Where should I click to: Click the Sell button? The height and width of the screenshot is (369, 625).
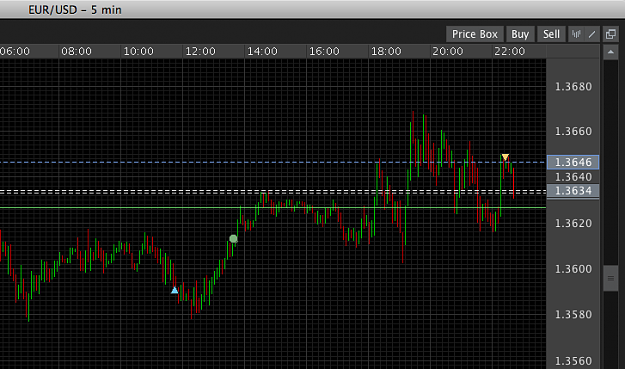(551, 34)
